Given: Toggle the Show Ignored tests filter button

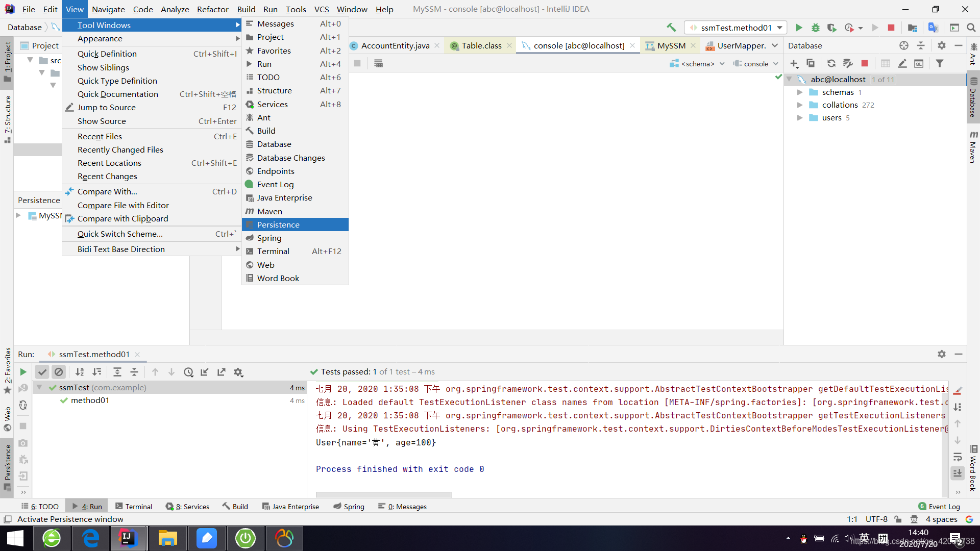Looking at the screenshot, I should point(59,372).
